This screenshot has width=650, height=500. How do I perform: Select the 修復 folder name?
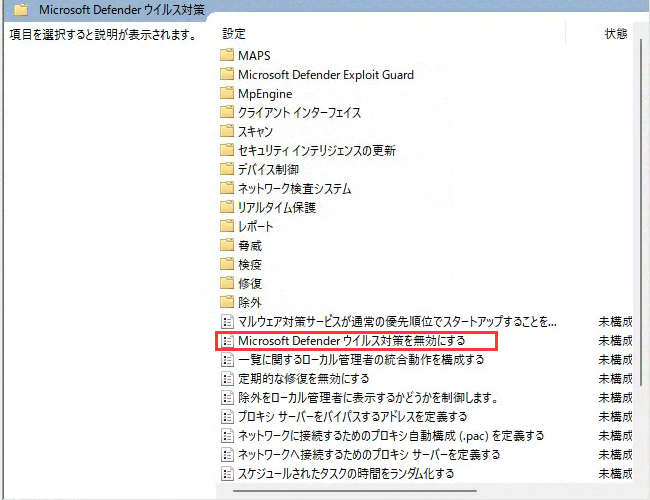(x=250, y=284)
